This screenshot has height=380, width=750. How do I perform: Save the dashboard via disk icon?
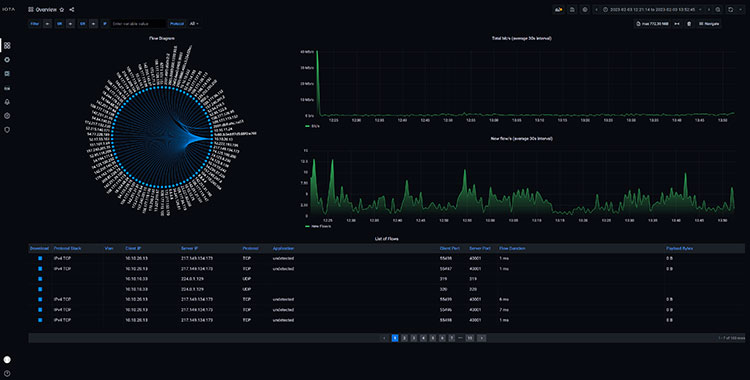pyautogui.click(x=572, y=10)
